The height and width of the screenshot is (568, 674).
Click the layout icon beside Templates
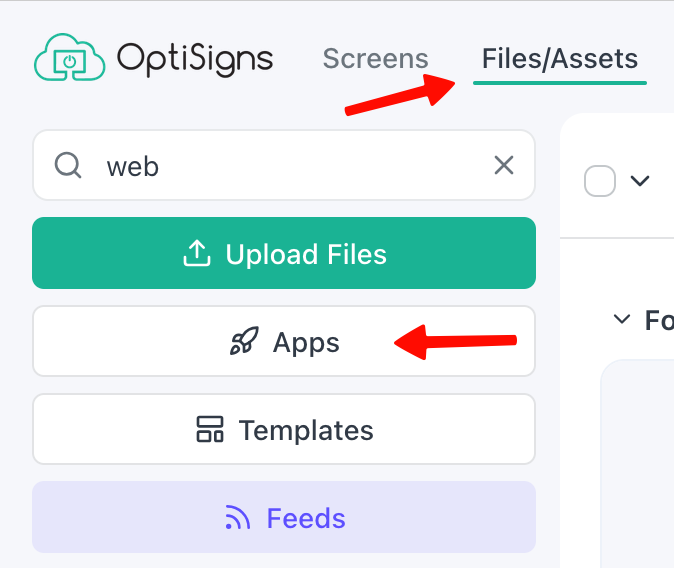(210, 429)
